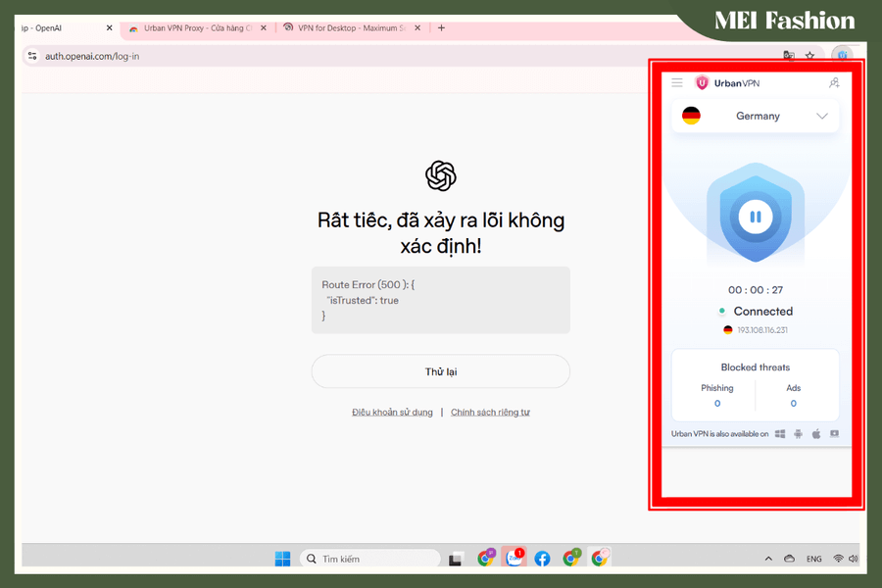Image resolution: width=882 pixels, height=588 pixels.
Task: Click the German flag in the country selector
Action: (691, 116)
